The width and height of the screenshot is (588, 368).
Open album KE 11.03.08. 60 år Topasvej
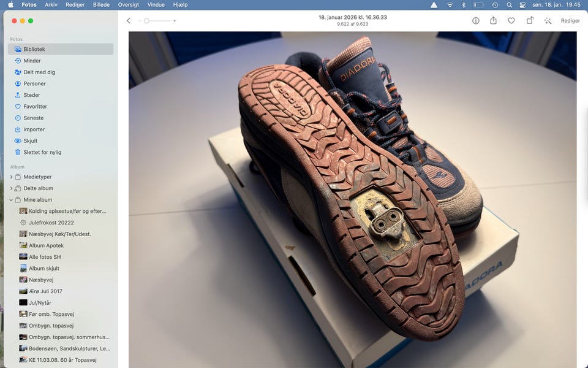coord(61,360)
